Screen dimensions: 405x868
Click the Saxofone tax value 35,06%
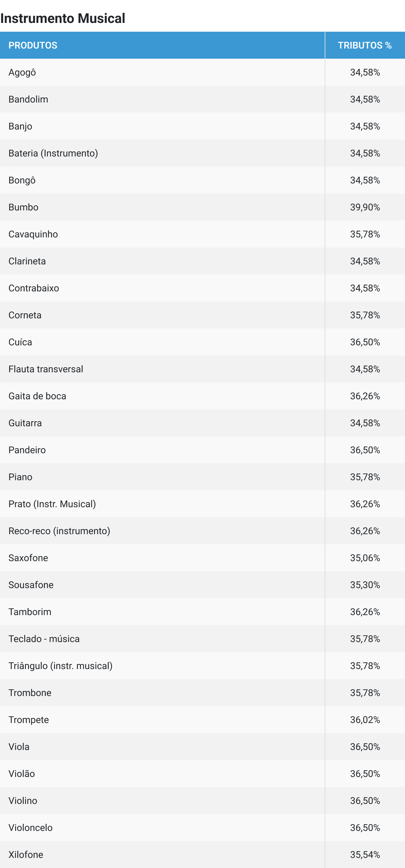tap(365, 558)
